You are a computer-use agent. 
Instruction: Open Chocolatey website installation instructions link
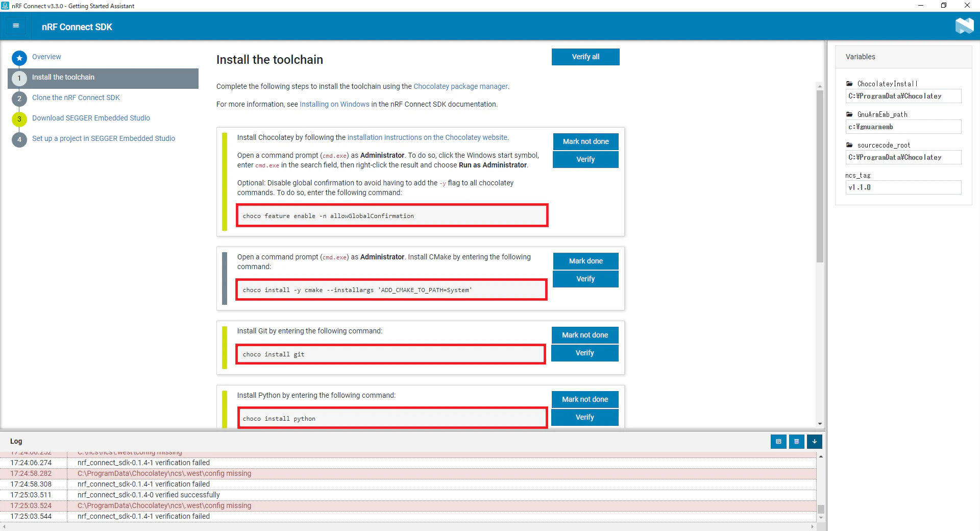click(x=427, y=137)
